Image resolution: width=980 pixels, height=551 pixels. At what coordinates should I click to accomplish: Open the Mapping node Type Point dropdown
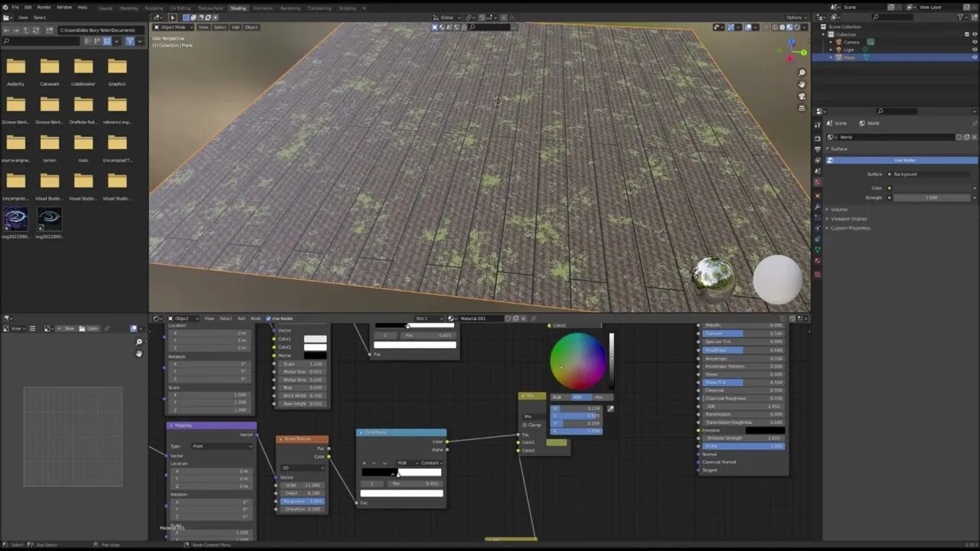[222, 446]
